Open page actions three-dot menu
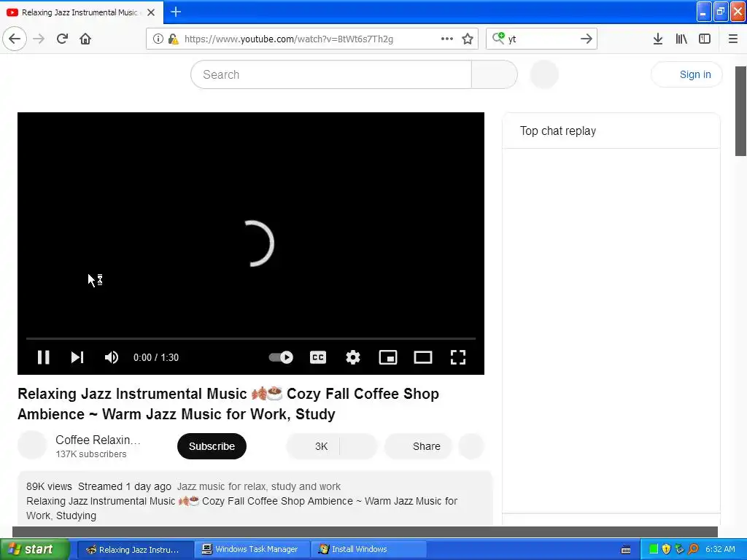 (447, 39)
